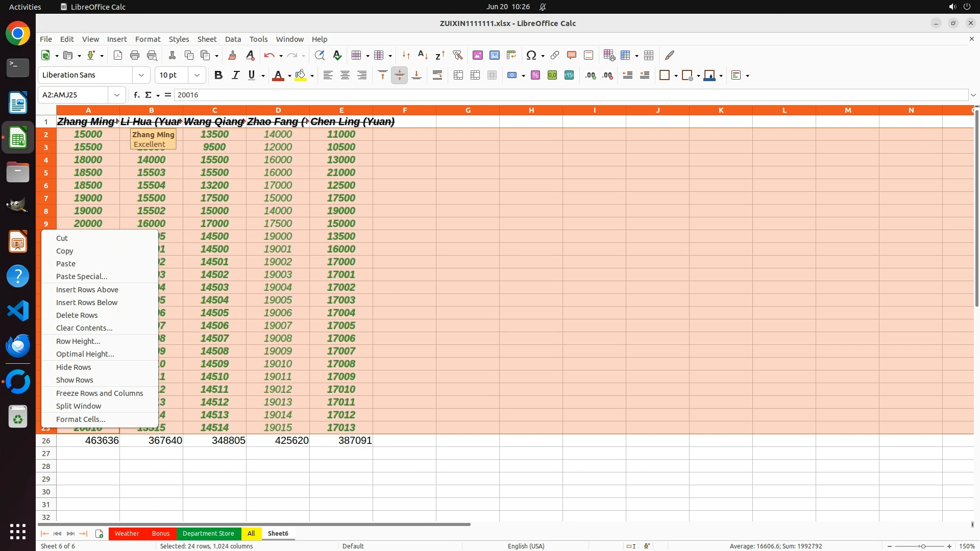Choose Delete Rows from context menu

(x=77, y=315)
